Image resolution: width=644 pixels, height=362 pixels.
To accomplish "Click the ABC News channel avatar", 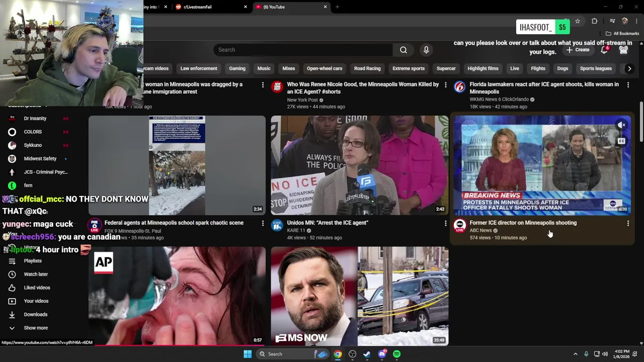I will (459, 225).
